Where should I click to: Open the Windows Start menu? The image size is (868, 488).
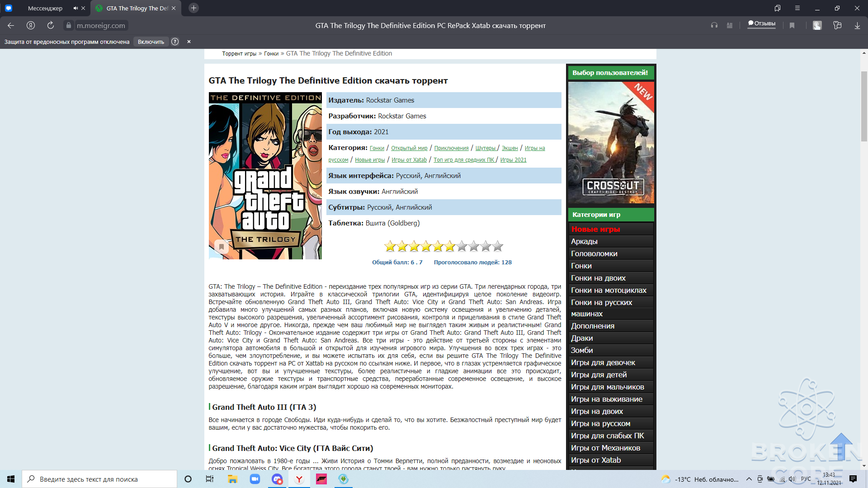pyautogui.click(x=11, y=479)
